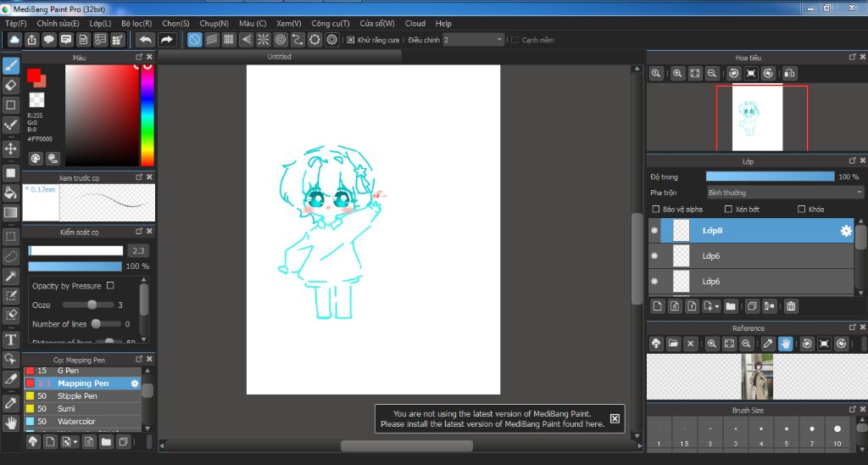Select the Move tool

(x=10, y=148)
